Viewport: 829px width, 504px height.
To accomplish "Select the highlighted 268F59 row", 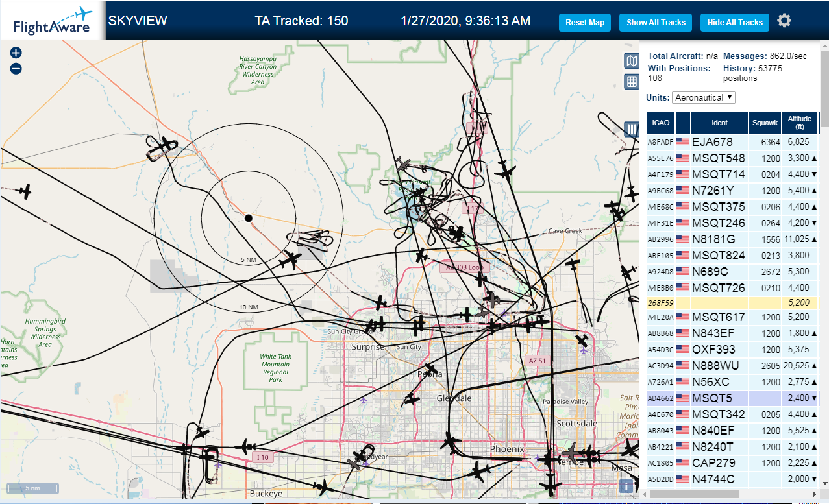I will [733, 302].
